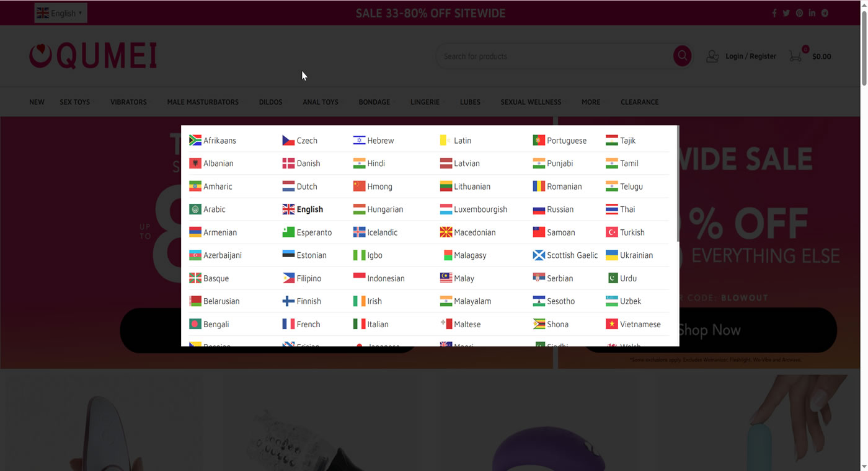Choose Belarusian language option
This screenshot has height=471, width=868.
[215, 301]
